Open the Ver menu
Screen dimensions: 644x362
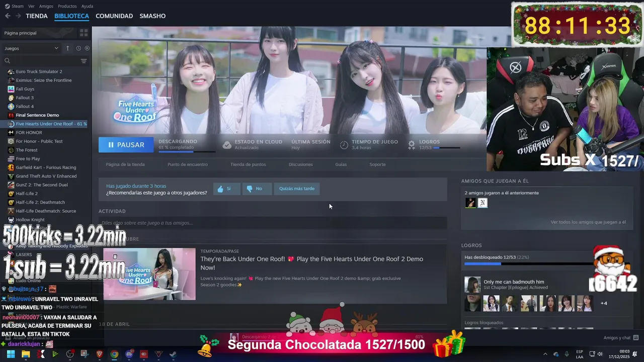coord(31,6)
